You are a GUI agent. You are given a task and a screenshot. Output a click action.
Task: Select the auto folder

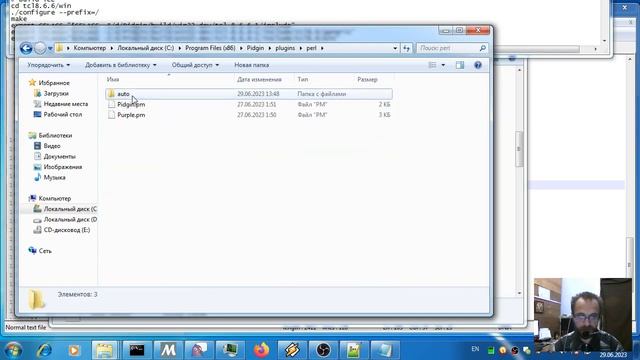click(249, 94)
